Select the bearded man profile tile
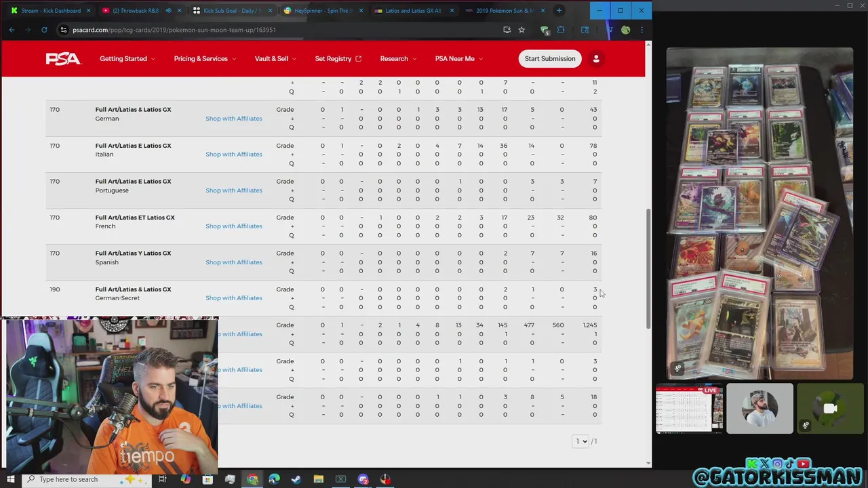Viewport: 868px width, 488px height. click(759, 409)
